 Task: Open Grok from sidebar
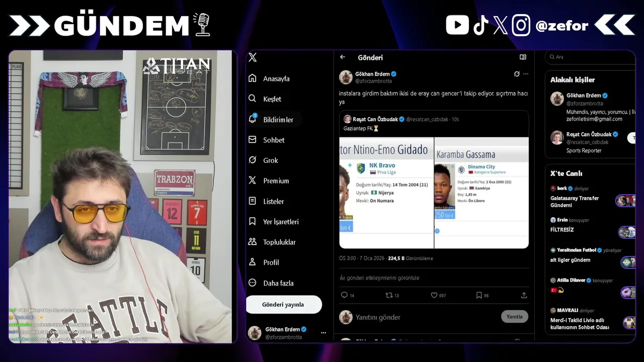point(263,160)
